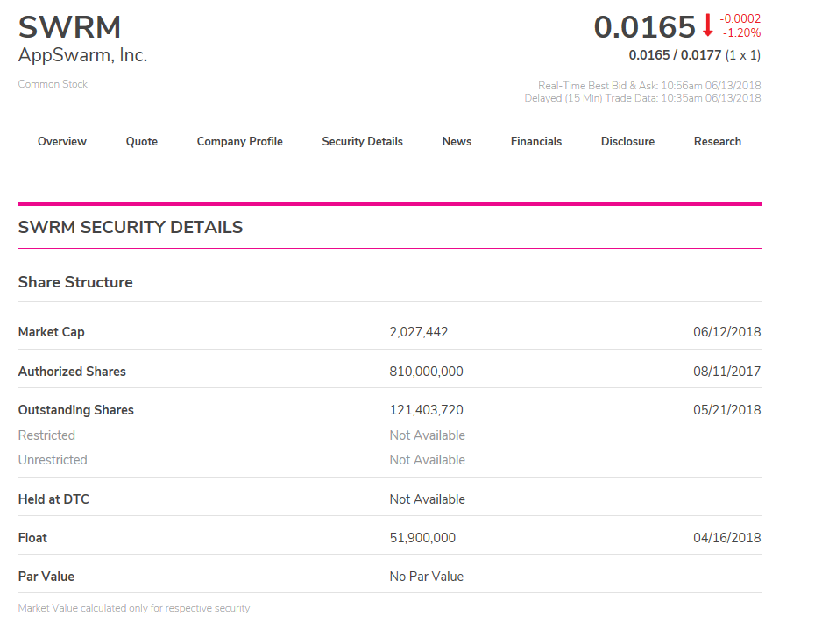Click the SWRM SECURITY DETAILS heading

131,227
